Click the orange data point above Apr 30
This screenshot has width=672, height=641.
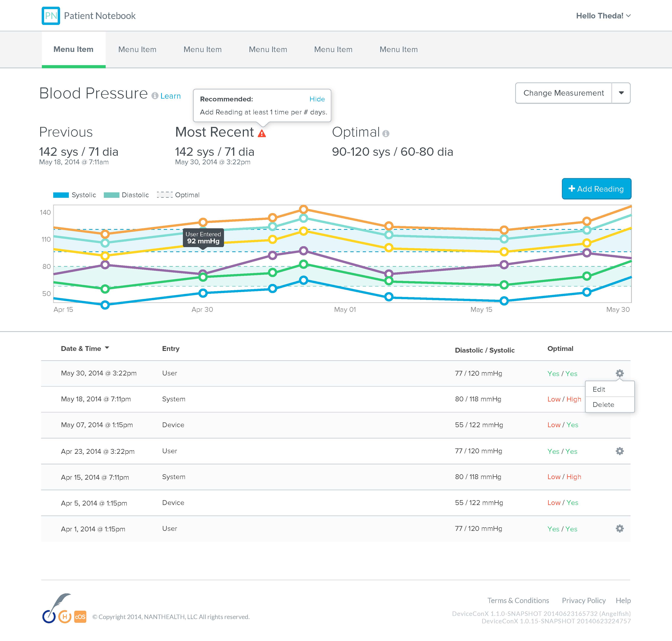203,222
